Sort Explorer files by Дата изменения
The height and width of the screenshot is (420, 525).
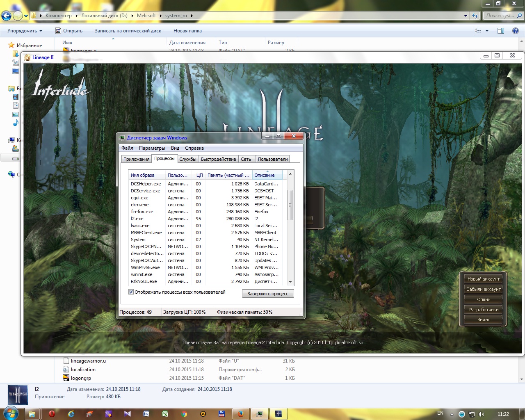[187, 43]
